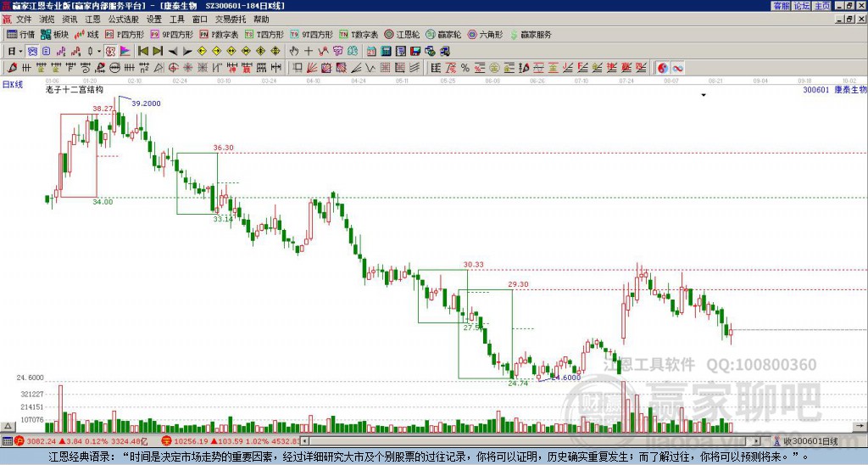Click the red floppy save icon

click(x=415, y=52)
